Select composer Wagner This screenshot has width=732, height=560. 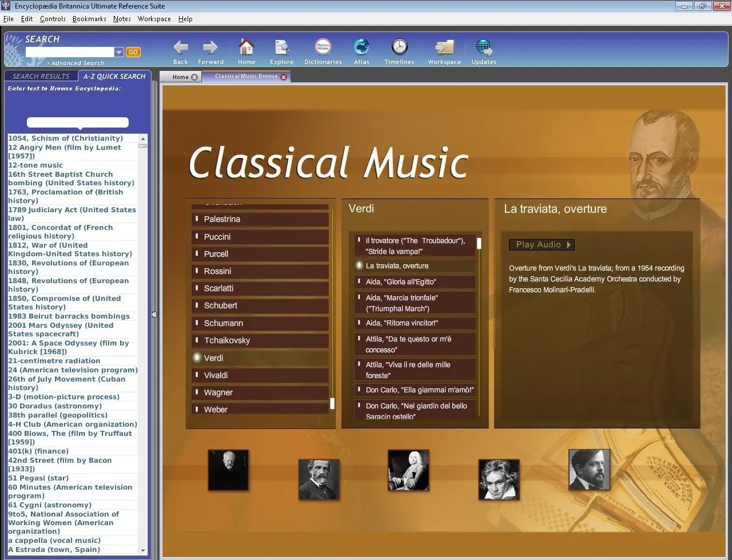[x=260, y=392]
